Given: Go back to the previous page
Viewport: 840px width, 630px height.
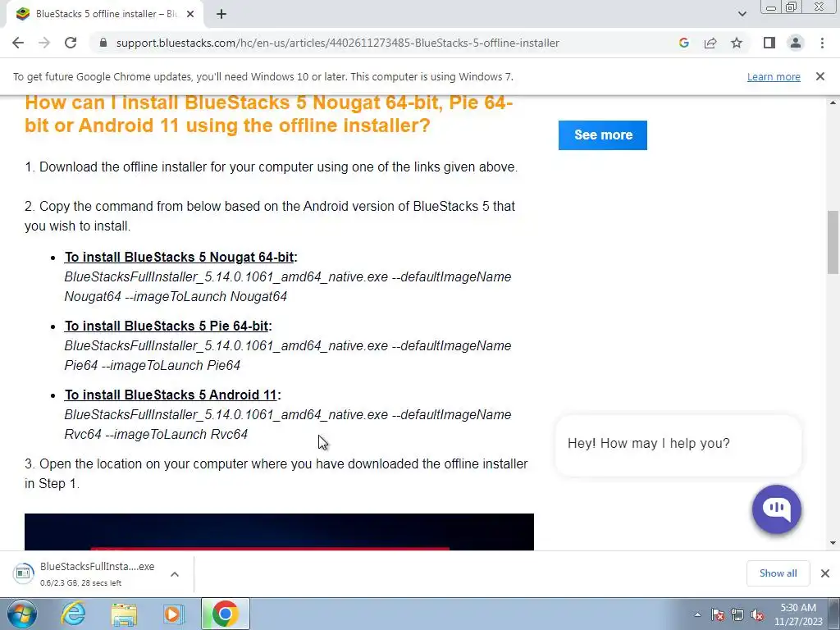Looking at the screenshot, I should tap(18, 43).
